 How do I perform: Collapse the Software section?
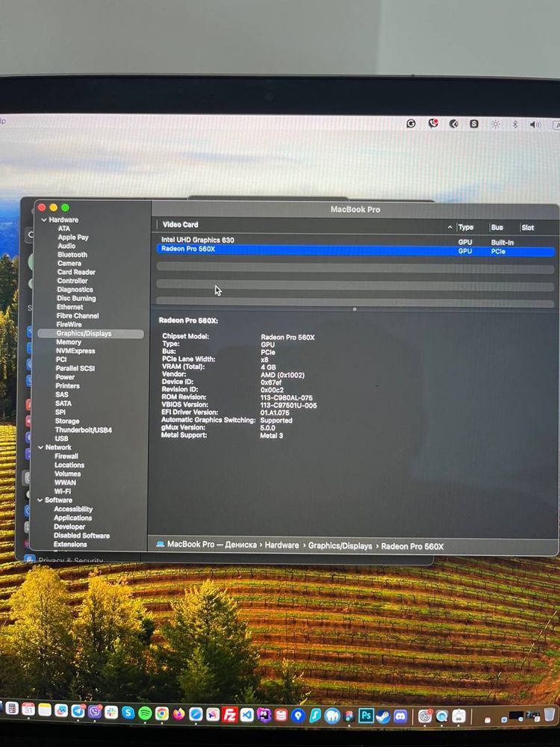point(40,500)
